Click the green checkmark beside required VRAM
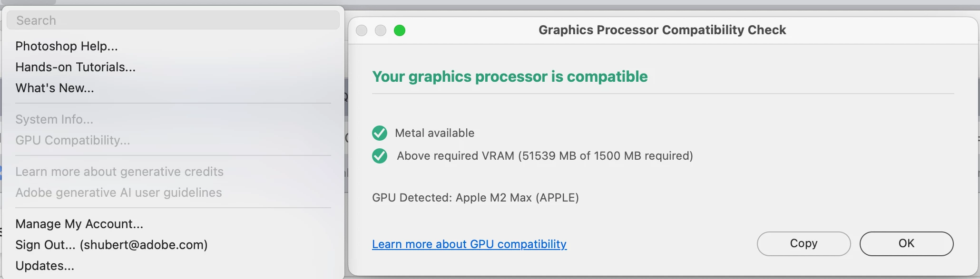This screenshot has width=980, height=279. (380, 156)
